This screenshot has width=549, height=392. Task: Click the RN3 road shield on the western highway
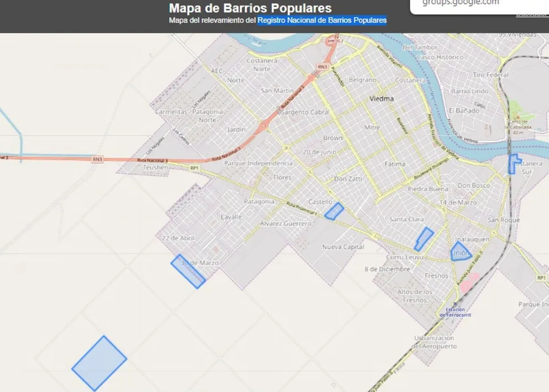point(97,159)
